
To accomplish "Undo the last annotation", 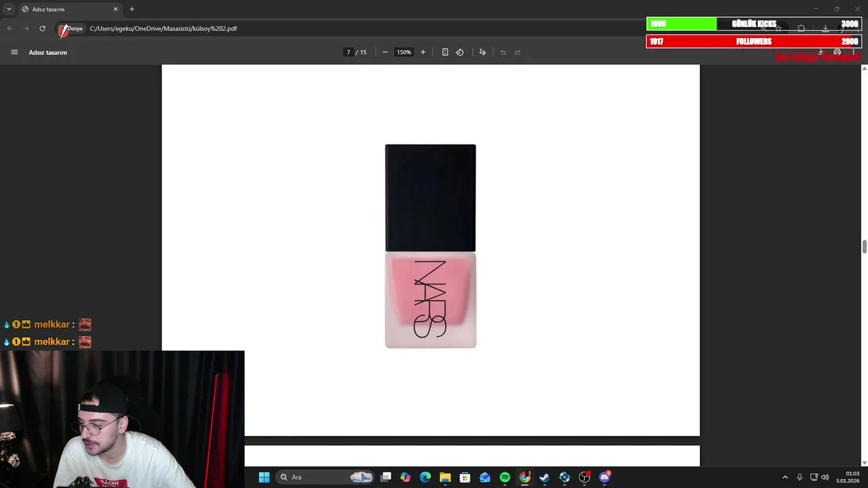I will pyautogui.click(x=503, y=52).
